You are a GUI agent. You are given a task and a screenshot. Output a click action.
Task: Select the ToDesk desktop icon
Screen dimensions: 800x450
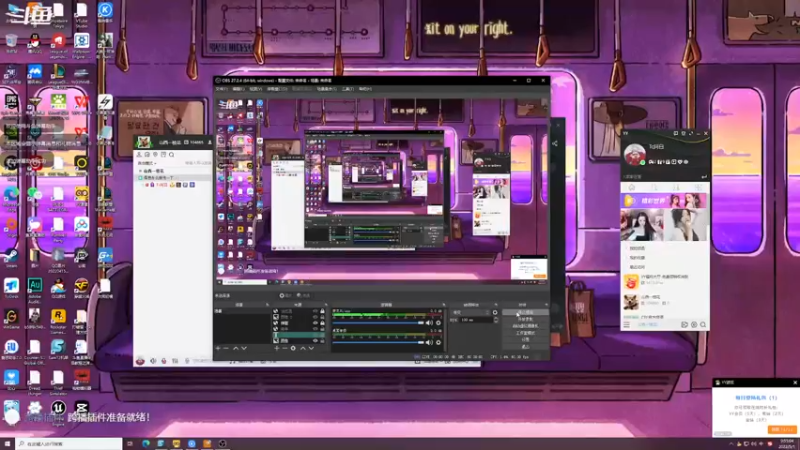(x=11, y=288)
